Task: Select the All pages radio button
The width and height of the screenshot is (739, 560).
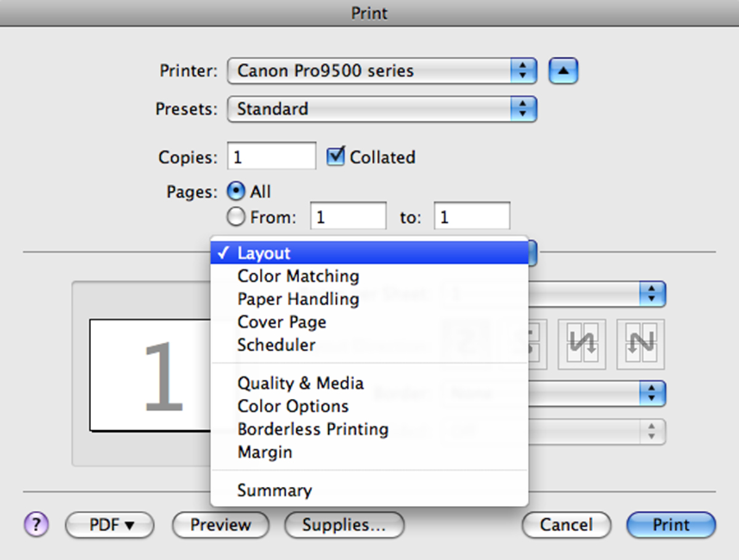Action: [236, 191]
